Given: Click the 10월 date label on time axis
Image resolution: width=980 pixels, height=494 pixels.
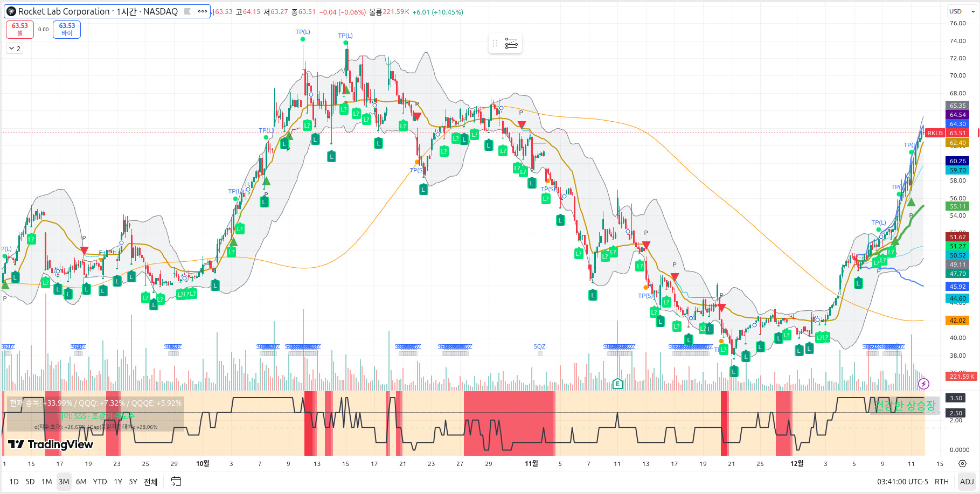Looking at the screenshot, I should click(203, 463).
